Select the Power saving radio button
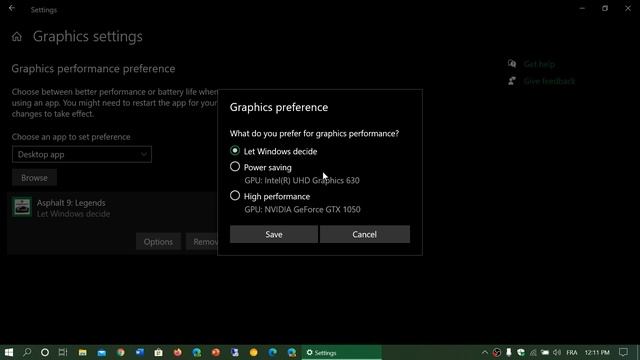Screen dimensions: 640x360 pos(235,167)
